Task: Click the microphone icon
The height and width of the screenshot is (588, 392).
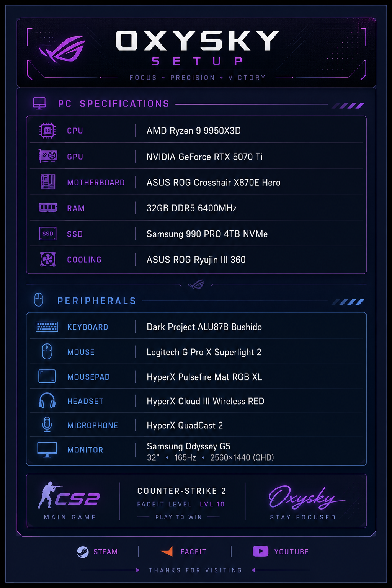Action: coord(47,425)
